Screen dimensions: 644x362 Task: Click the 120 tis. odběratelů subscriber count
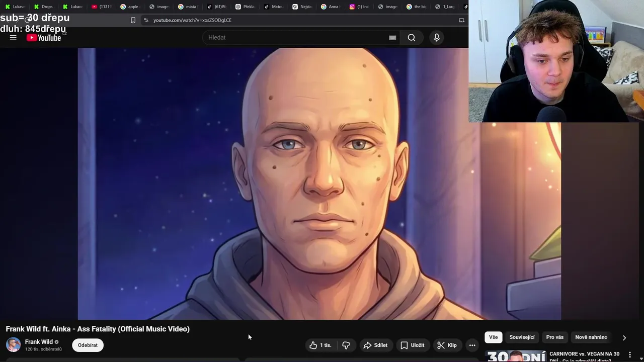[43, 349]
